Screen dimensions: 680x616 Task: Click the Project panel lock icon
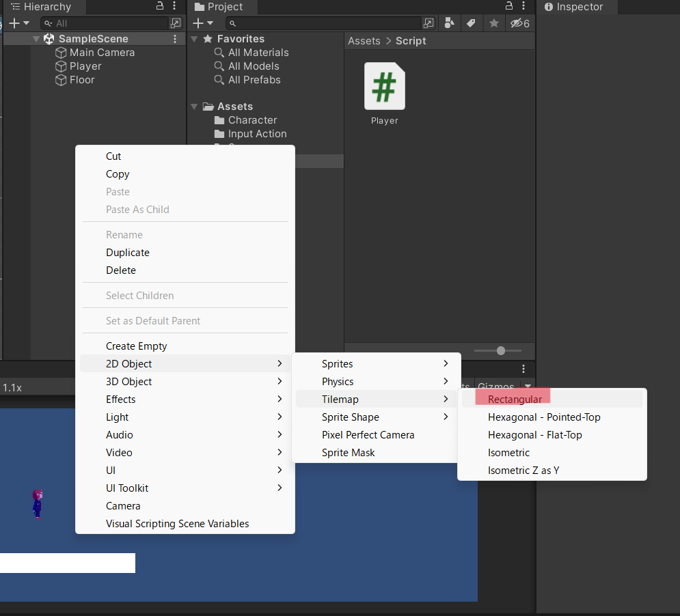pyautogui.click(x=508, y=6)
